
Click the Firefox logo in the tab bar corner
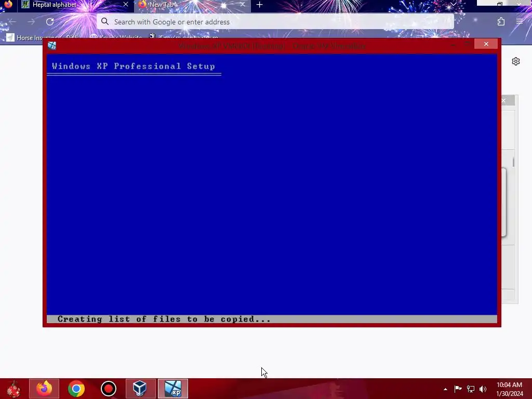pyautogui.click(x=8, y=4)
